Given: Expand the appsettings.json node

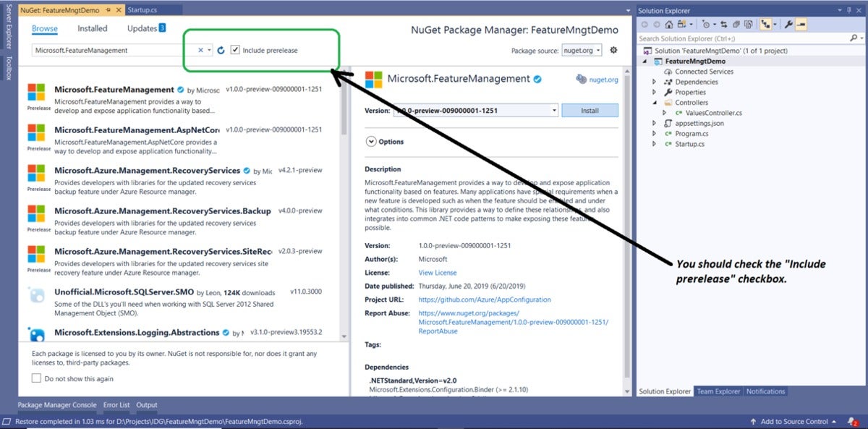Looking at the screenshot, I should 655,123.
